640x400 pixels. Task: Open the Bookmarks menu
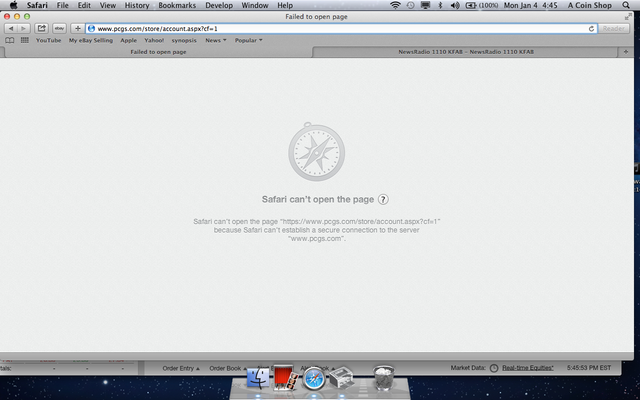177,5
